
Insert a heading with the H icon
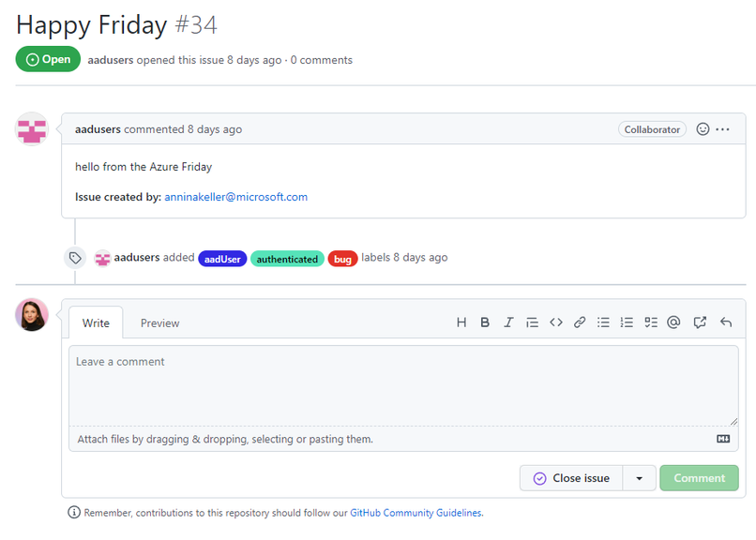coord(461,322)
